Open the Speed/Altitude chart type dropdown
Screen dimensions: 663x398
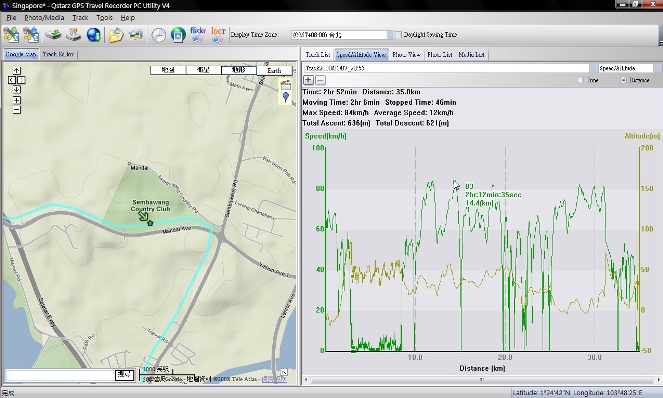(658, 68)
